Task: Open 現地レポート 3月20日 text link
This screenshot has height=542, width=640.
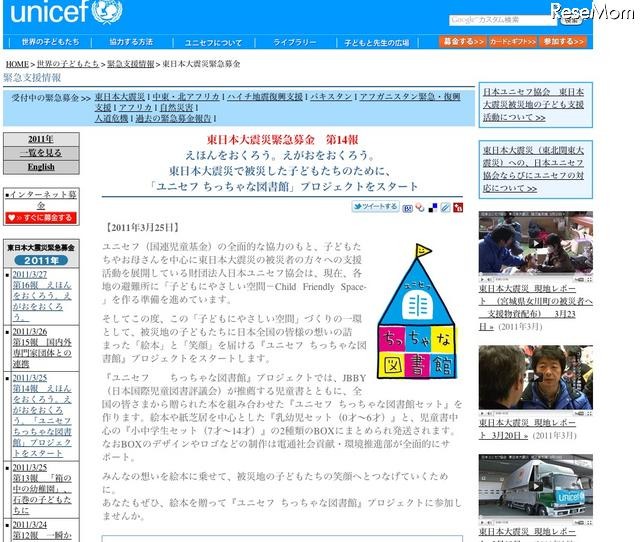Action: pos(527,429)
